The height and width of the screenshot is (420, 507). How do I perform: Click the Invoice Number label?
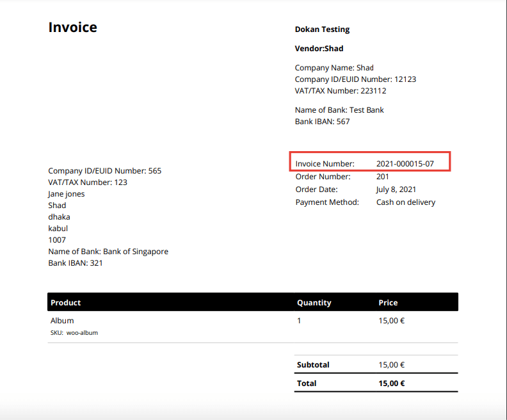click(x=325, y=164)
